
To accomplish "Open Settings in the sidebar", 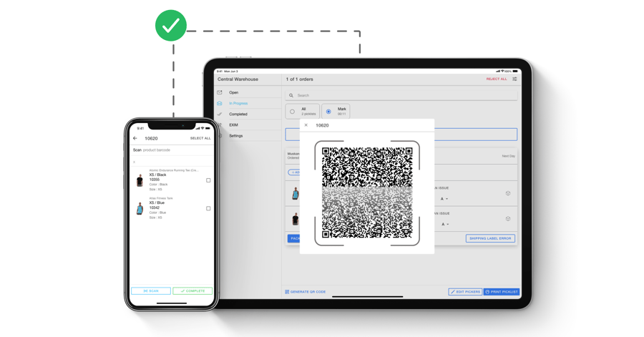I will tap(235, 135).
